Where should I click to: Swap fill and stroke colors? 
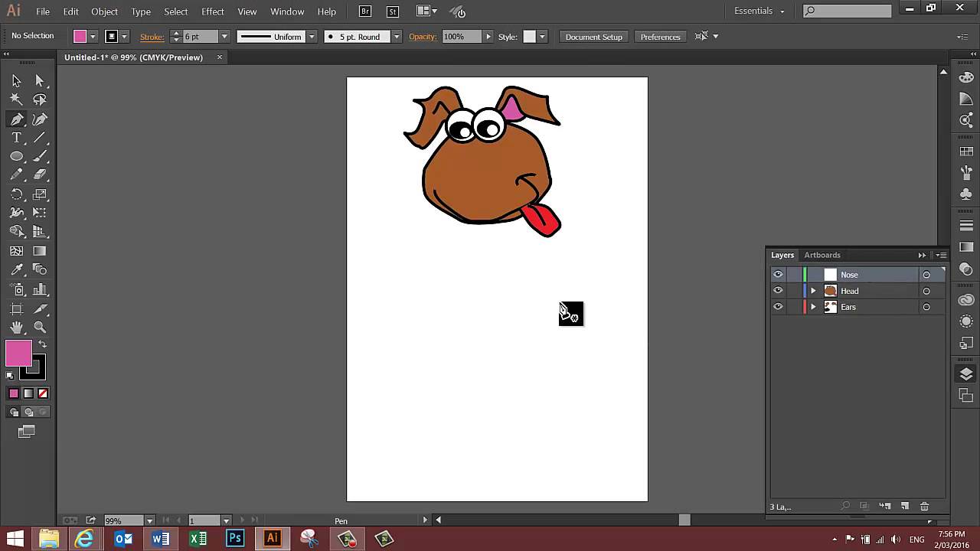click(x=42, y=345)
